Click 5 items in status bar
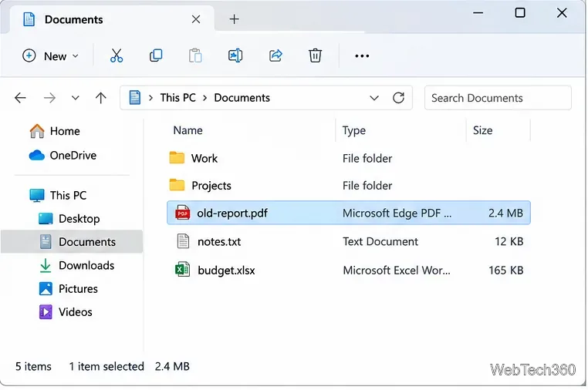Viewport: 588px width, 390px height. tap(33, 366)
